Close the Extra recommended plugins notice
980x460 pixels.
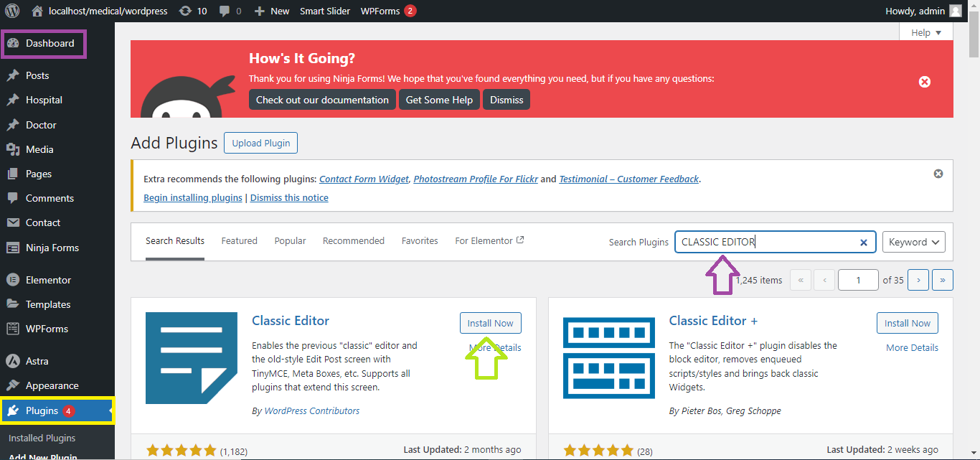tap(938, 174)
